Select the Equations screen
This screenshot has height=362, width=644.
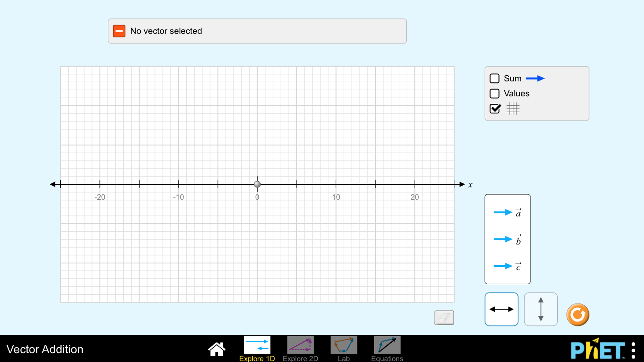click(x=386, y=345)
